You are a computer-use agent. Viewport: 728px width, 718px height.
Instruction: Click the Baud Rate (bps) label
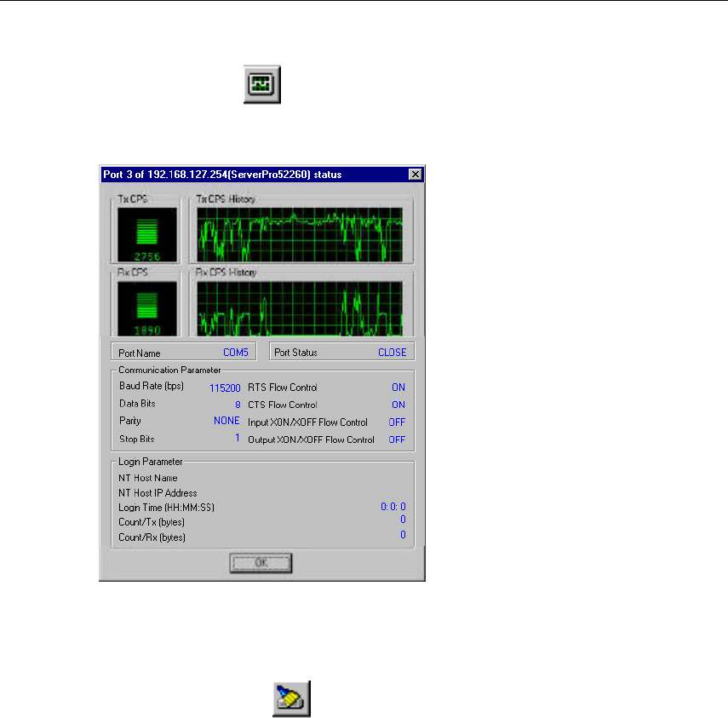click(x=152, y=386)
